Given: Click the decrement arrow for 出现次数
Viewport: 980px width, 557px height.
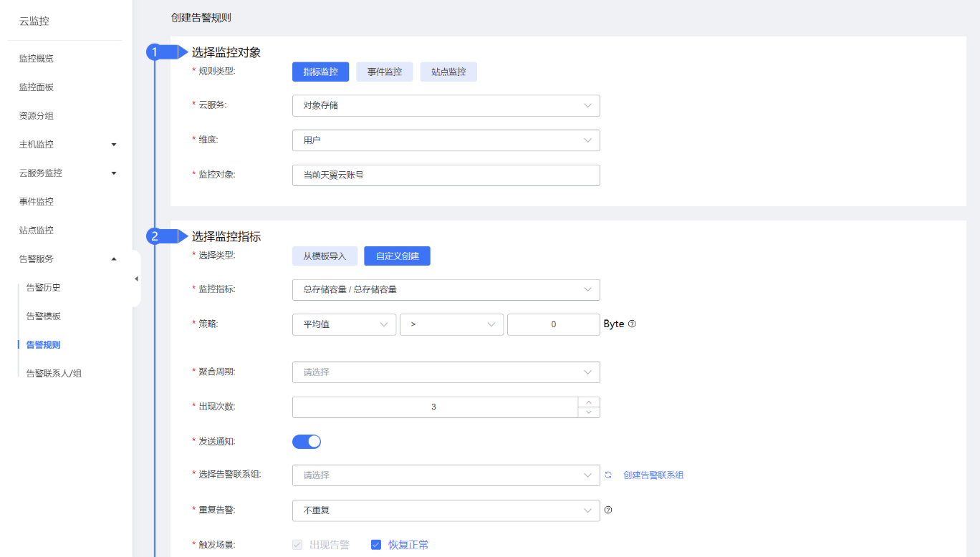Looking at the screenshot, I should (589, 412).
